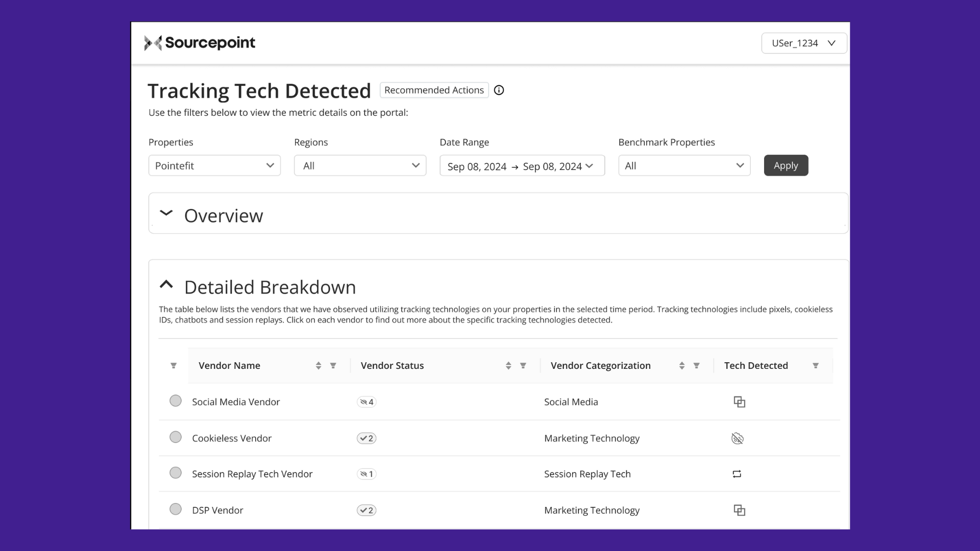Viewport: 980px width, 551px height.
Task: Open the Regions dropdown
Action: click(360, 166)
